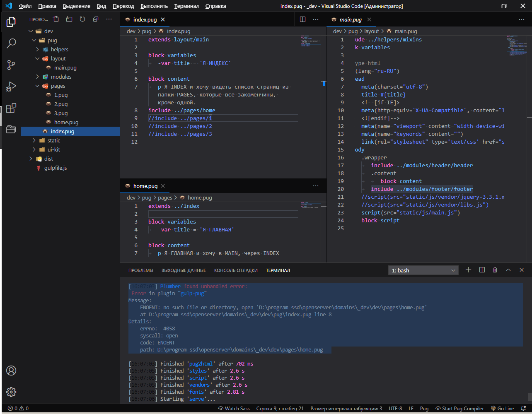
Task: Create a new folder in explorer
Action: (x=69, y=19)
